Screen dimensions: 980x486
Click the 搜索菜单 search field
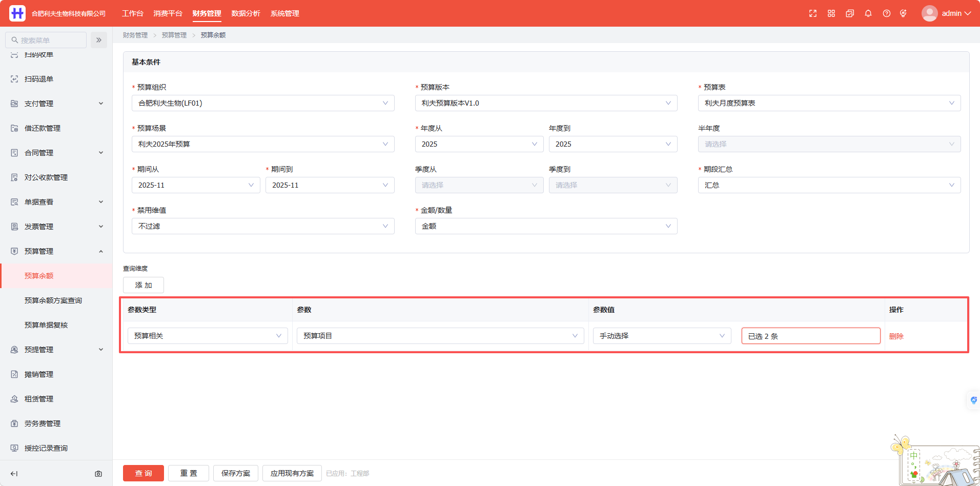click(46, 40)
